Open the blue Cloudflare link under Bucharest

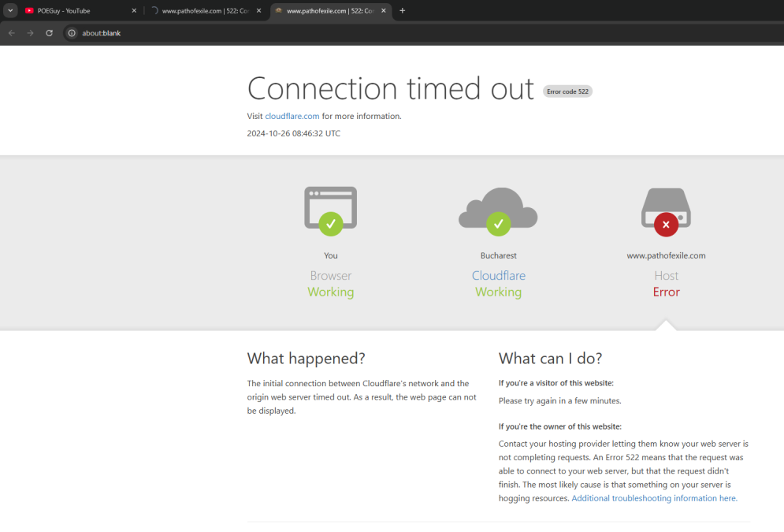499,276
